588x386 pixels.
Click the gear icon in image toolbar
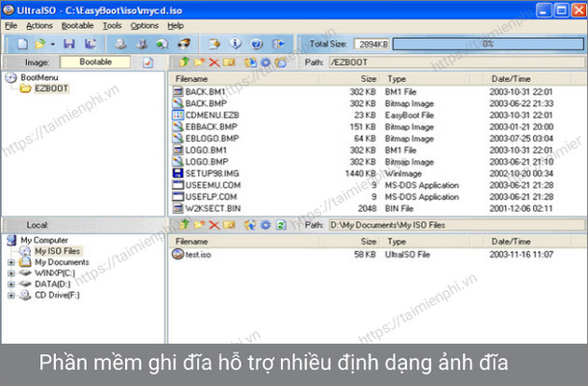265,62
